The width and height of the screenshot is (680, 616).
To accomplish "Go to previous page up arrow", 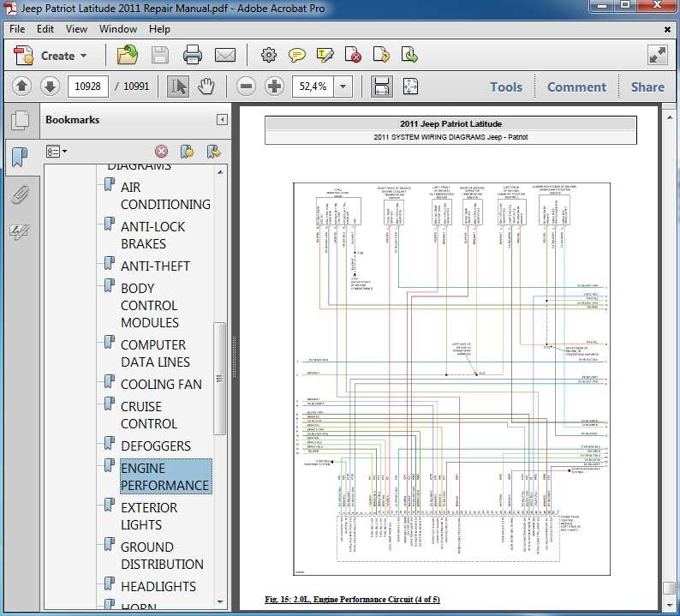I will [21, 87].
